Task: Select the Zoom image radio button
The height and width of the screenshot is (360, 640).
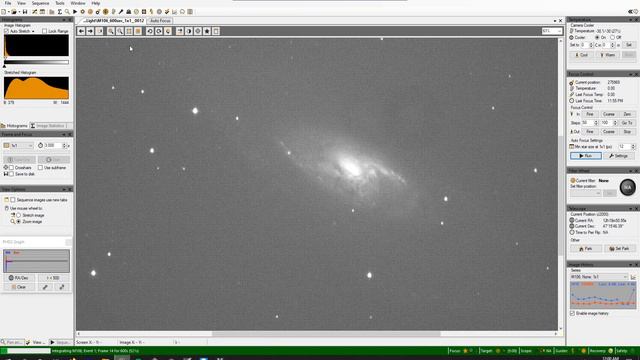Action: pyautogui.click(x=18, y=222)
